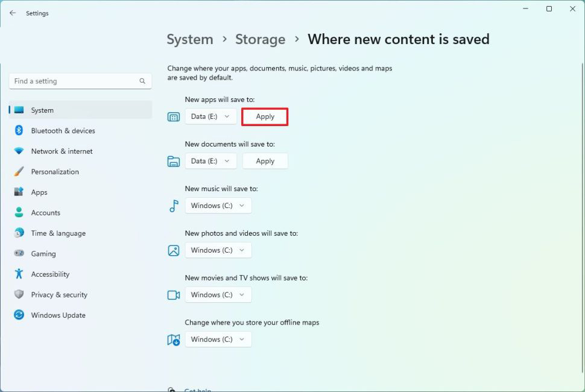Screen dimensions: 585x392
Task: Change the offline maps storage dropdown
Action: point(218,340)
